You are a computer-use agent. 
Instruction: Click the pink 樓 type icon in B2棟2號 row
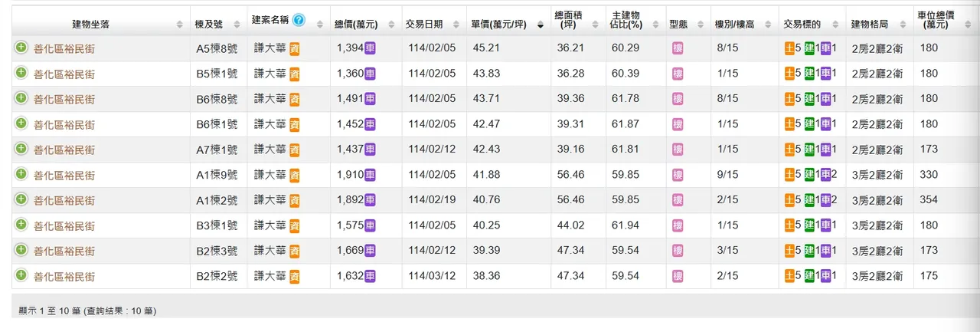[x=678, y=276]
